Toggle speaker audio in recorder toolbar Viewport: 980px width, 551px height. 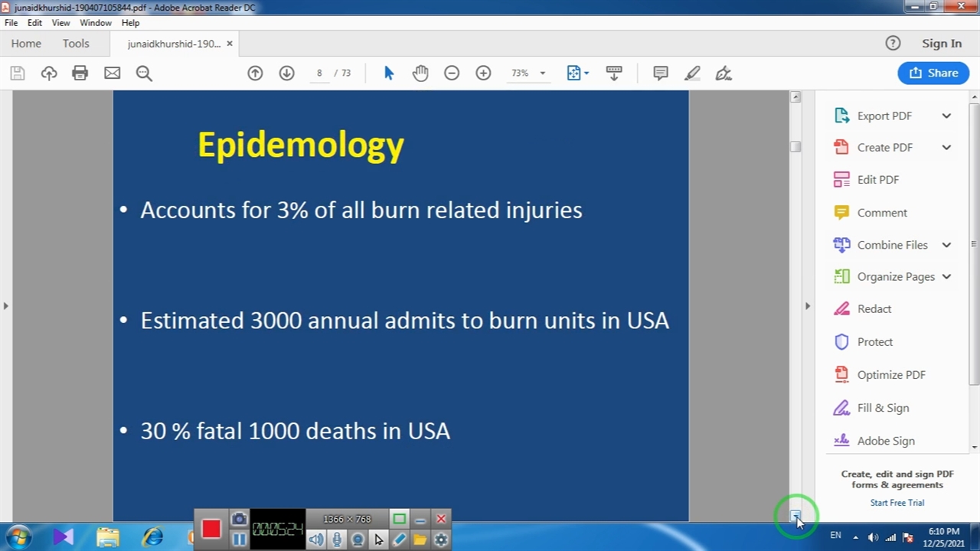point(316,540)
